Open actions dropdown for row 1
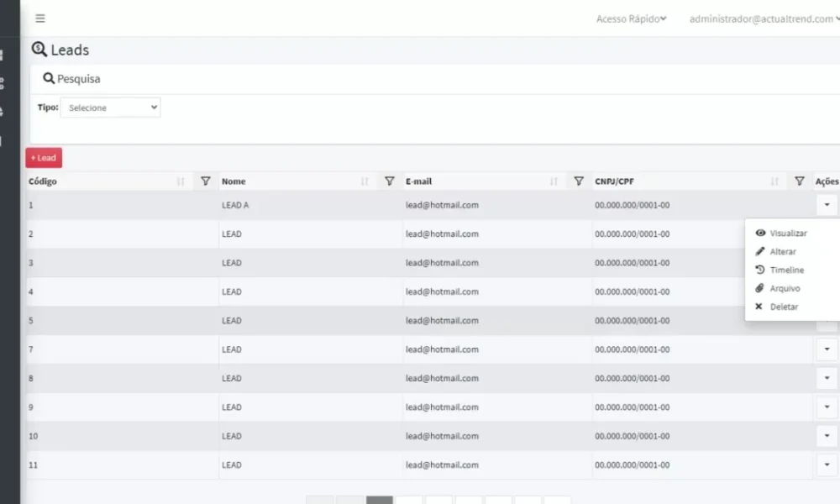 point(827,205)
